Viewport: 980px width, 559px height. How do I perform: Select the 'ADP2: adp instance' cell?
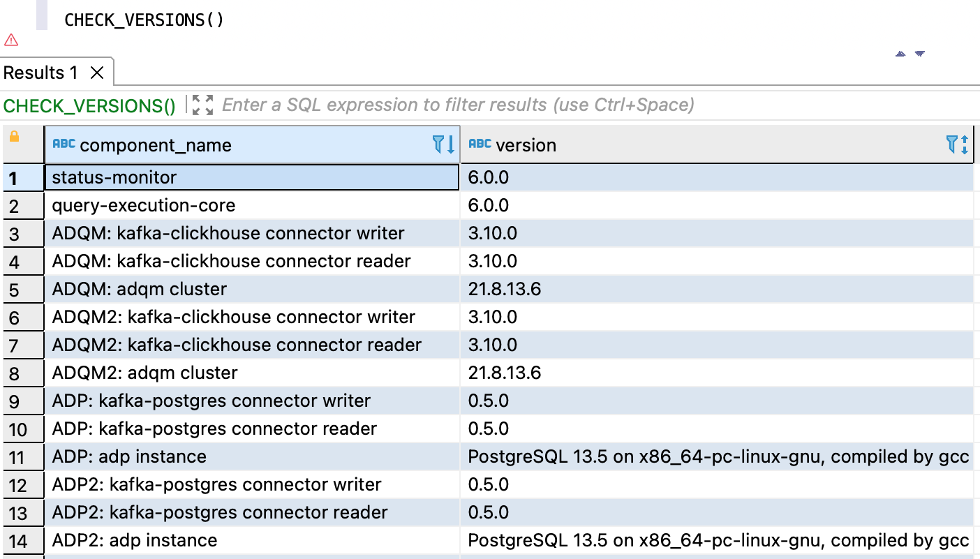(252, 540)
